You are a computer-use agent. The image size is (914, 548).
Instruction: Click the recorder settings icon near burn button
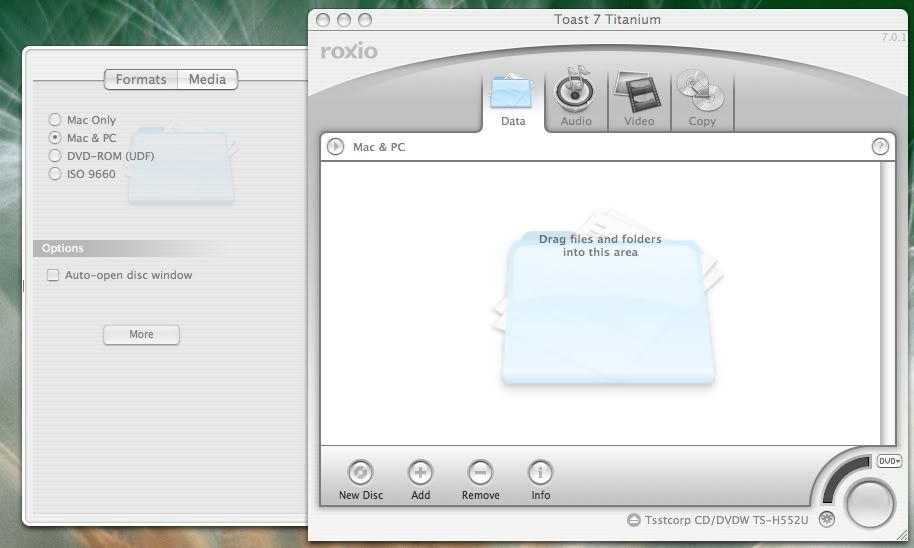(827, 518)
